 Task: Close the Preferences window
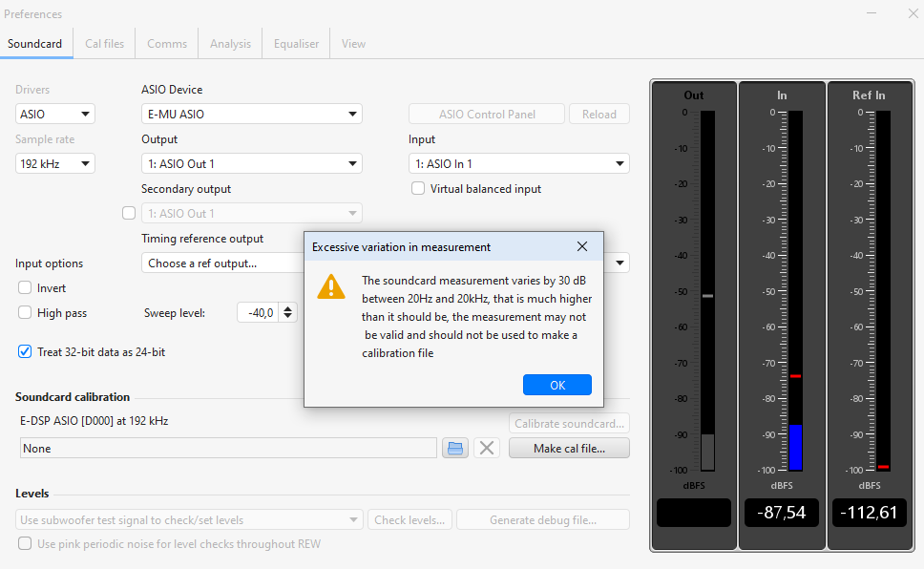(x=913, y=13)
